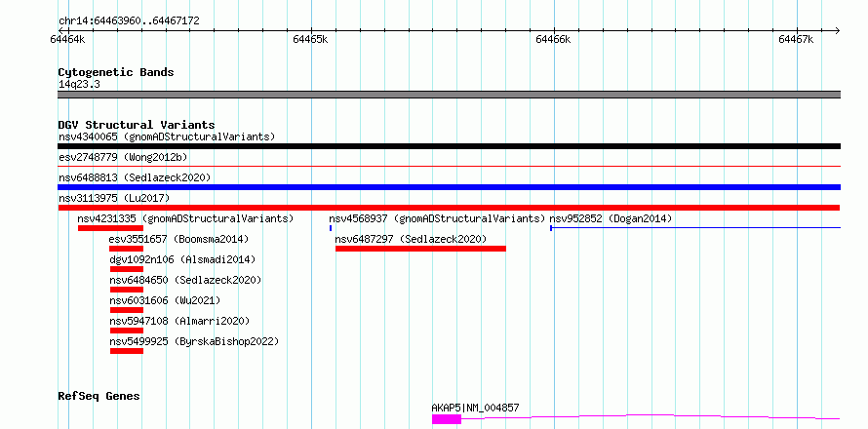
Task: Open nsv6487297 (Sedlazeck2020) label
Action: [411, 239]
